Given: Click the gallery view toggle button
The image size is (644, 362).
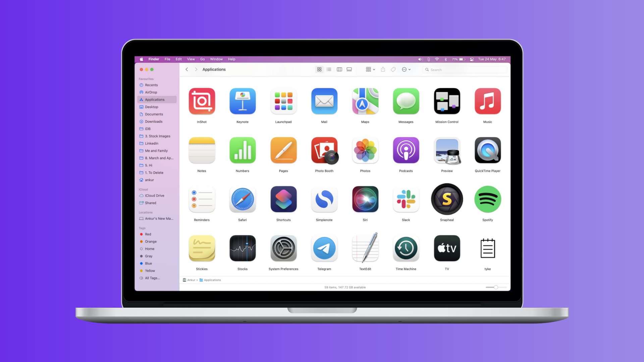Looking at the screenshot, I should click(x=350, y=69).
